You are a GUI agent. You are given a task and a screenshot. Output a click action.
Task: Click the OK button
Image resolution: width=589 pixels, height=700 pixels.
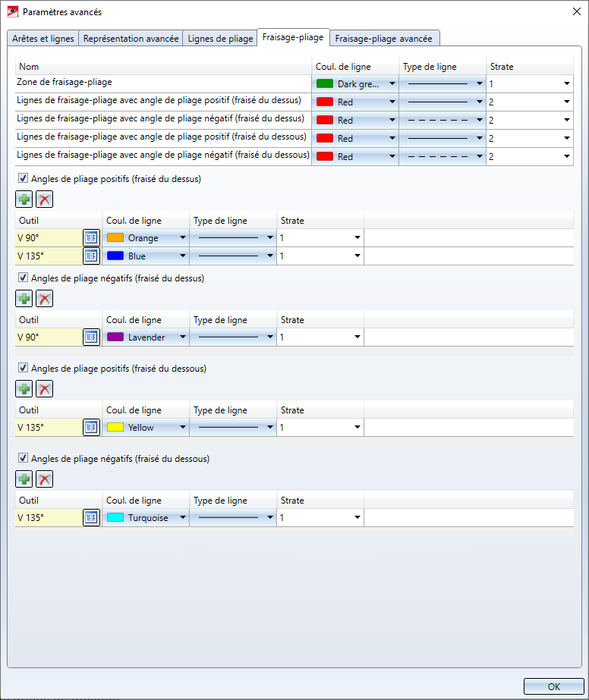pyautogui.click(x=553, y=686)
